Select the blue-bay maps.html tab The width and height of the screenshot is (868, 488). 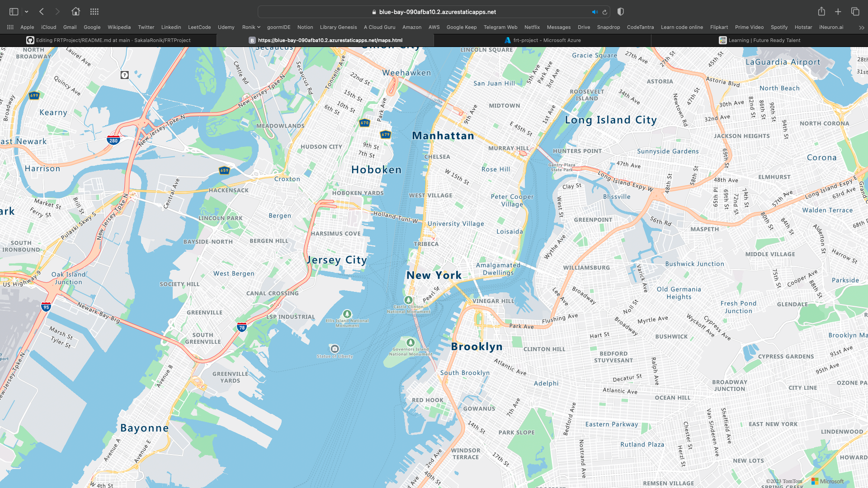325,40
